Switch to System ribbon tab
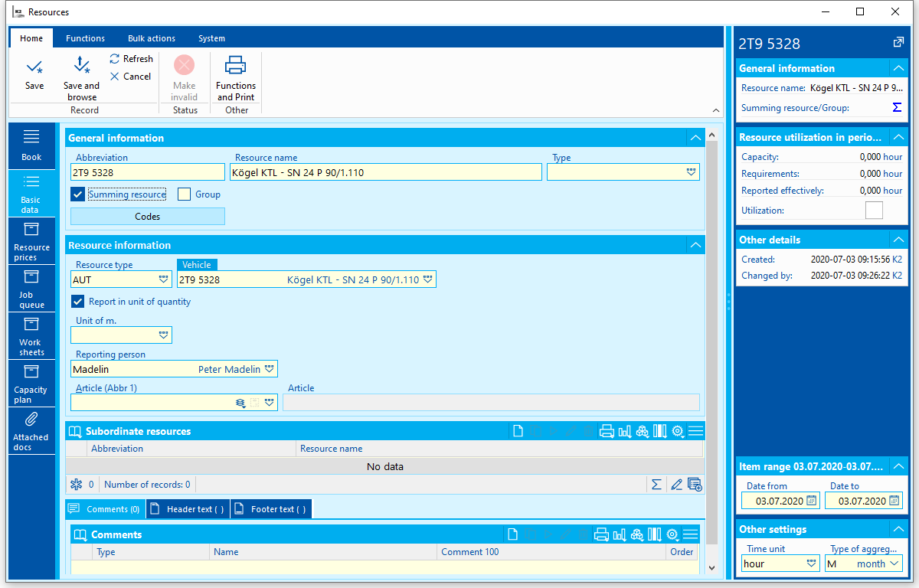Screen dimensions: 919x588 tap(211, 38)
